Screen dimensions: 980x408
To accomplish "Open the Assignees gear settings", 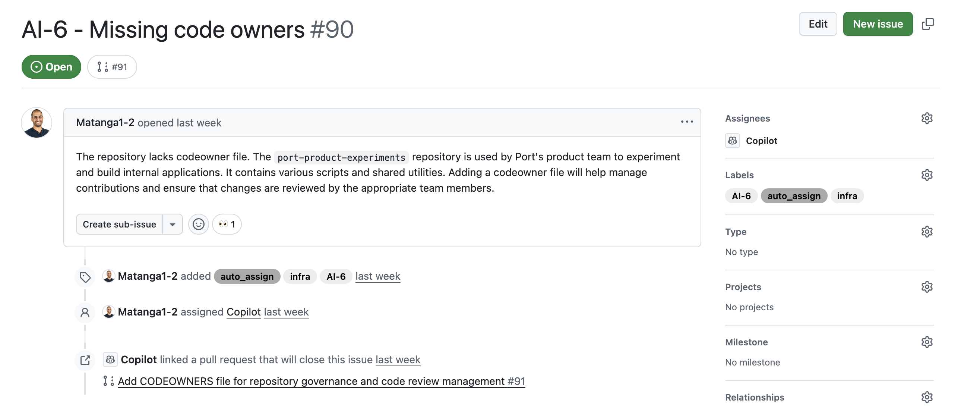I will coord(927,118).
